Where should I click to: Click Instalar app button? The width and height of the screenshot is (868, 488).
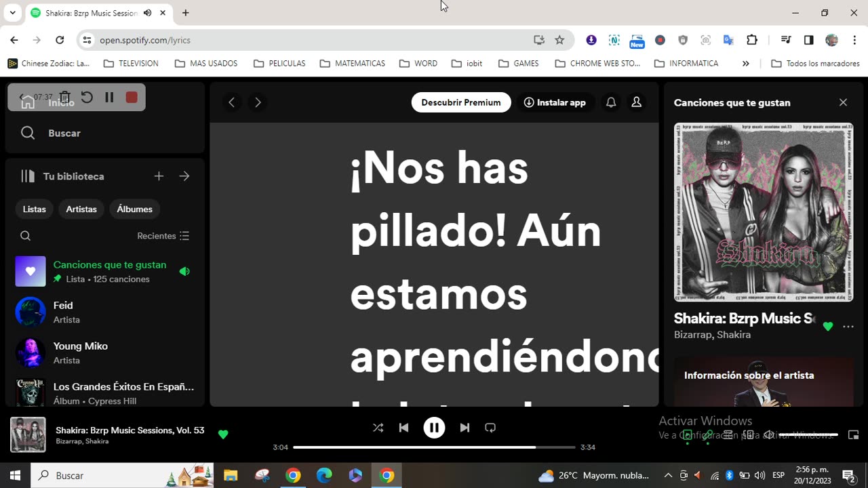pyautogui.click(x=555, y=102)
